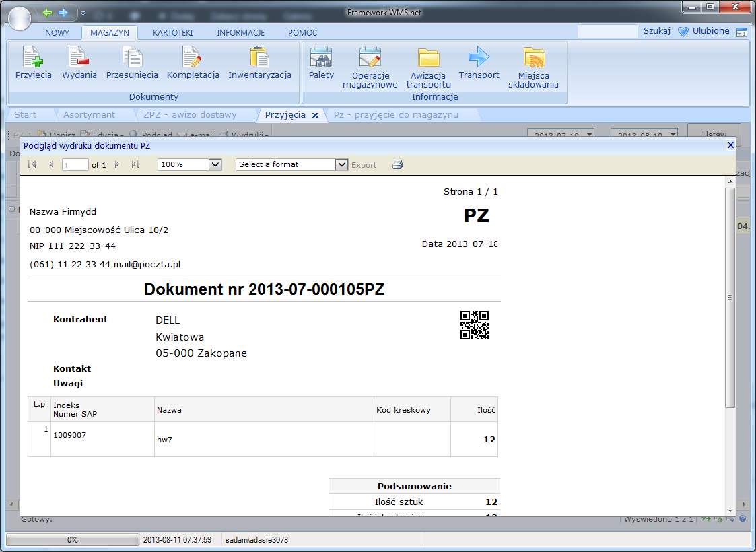Viewport: 756px width, 552px height.
Task: Go to last page of report
Action: (x=135, y=164)
